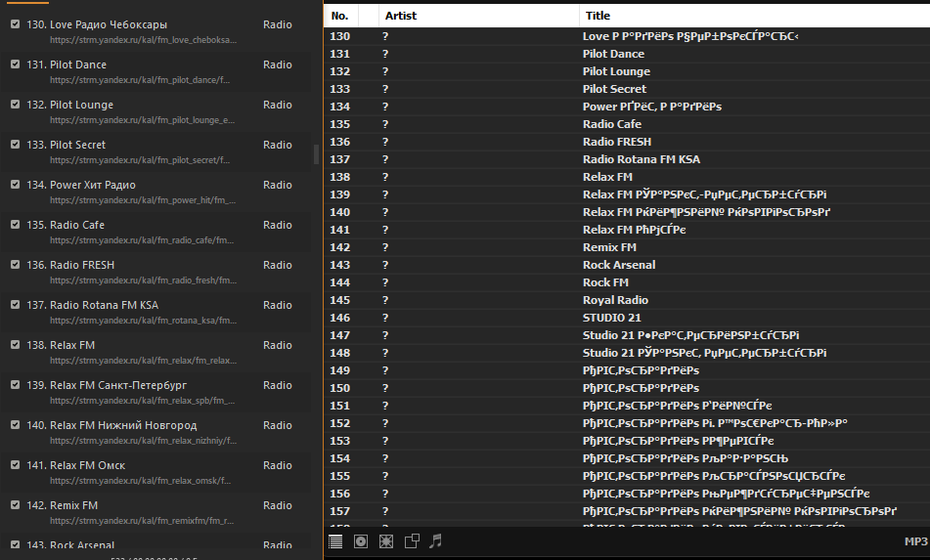Select the 138. Relax FM station entry
The width and height of the screenshot is (930, 560).
pyautogui.click(x=155, y=352)
